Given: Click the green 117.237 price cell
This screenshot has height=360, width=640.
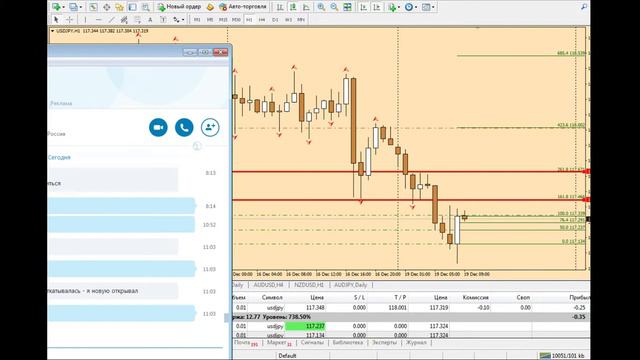Looking at the screenshot, I should [305, 326].
